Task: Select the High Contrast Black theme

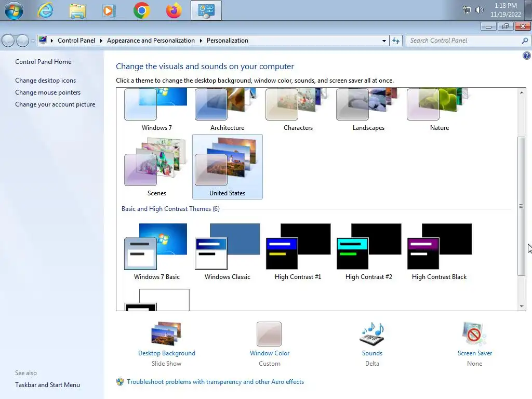Action: tap(440, 251)
